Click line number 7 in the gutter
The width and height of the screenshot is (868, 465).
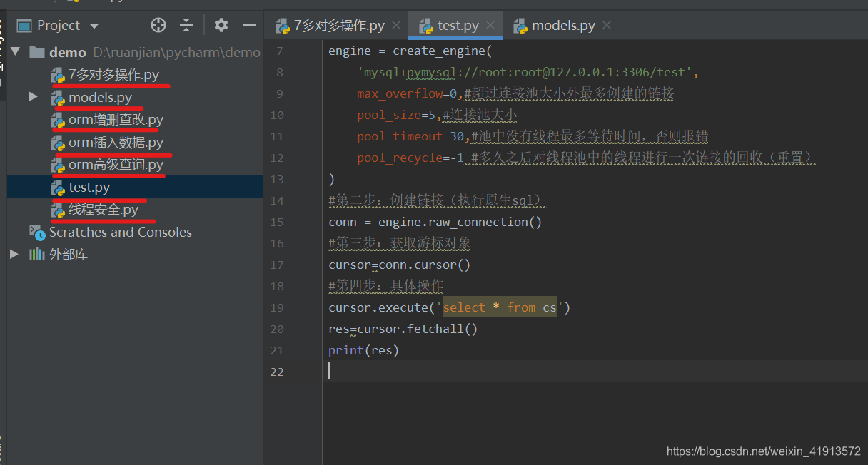(279, 51)
